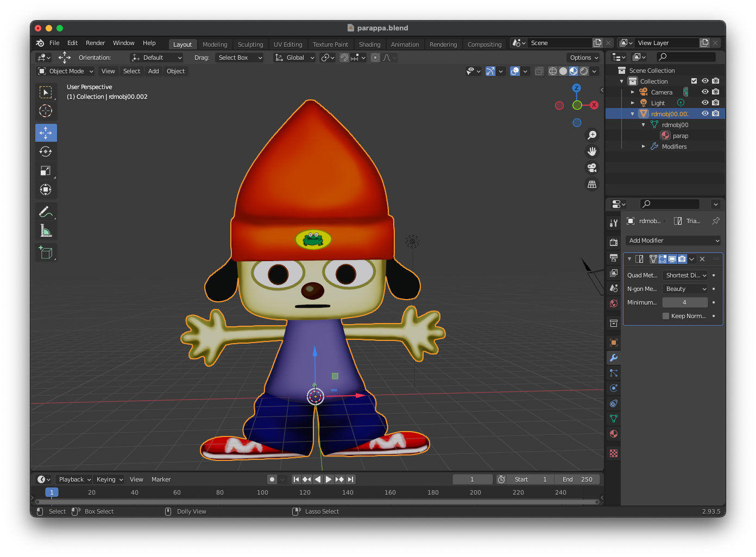Open the Options dropdown in header
The image size is (756, 557).
click(x=584, y=58)
